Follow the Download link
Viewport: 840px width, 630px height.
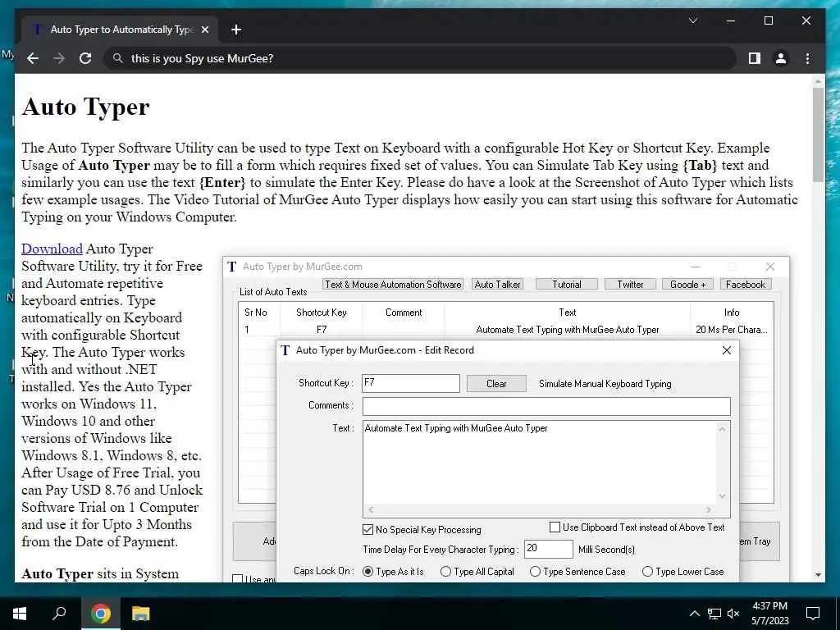click(x=52, y=249)
